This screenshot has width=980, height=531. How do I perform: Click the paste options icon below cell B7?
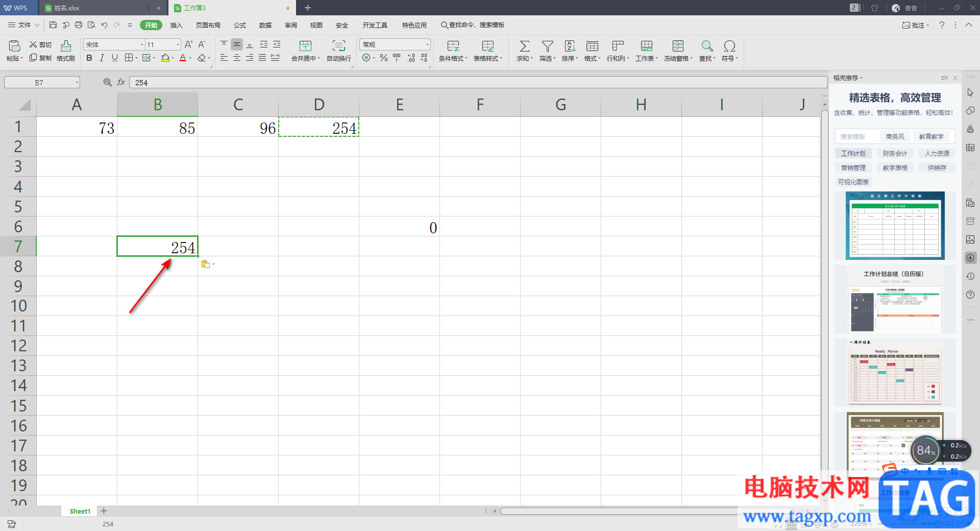pos(206,264)
